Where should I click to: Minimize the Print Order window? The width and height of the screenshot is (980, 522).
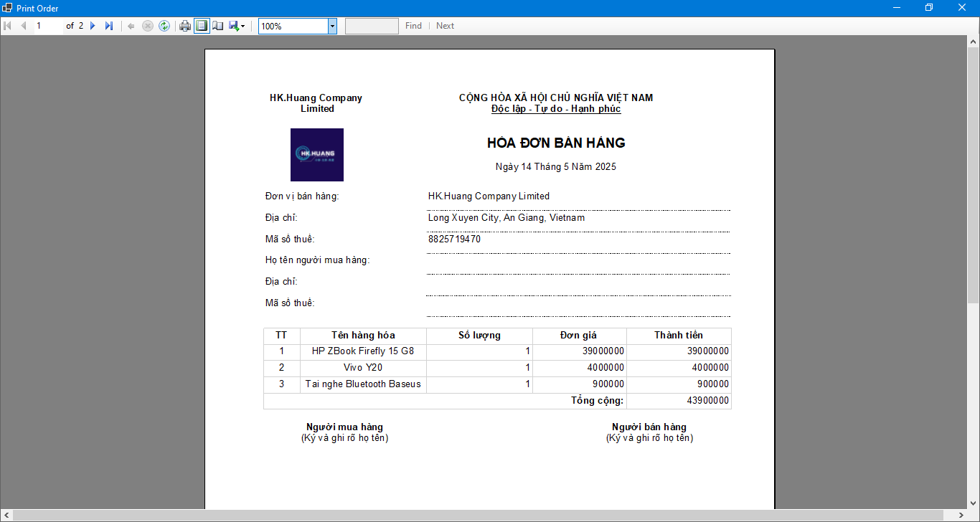897,8
